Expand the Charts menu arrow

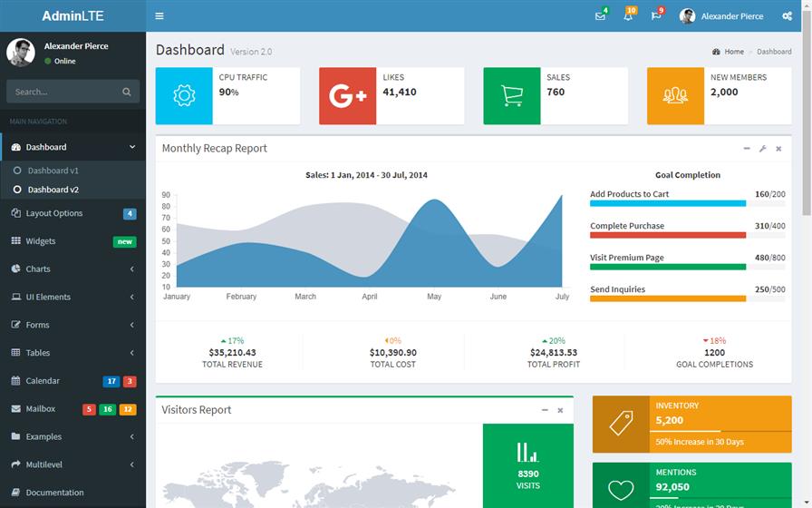click(x=132, y=269)
